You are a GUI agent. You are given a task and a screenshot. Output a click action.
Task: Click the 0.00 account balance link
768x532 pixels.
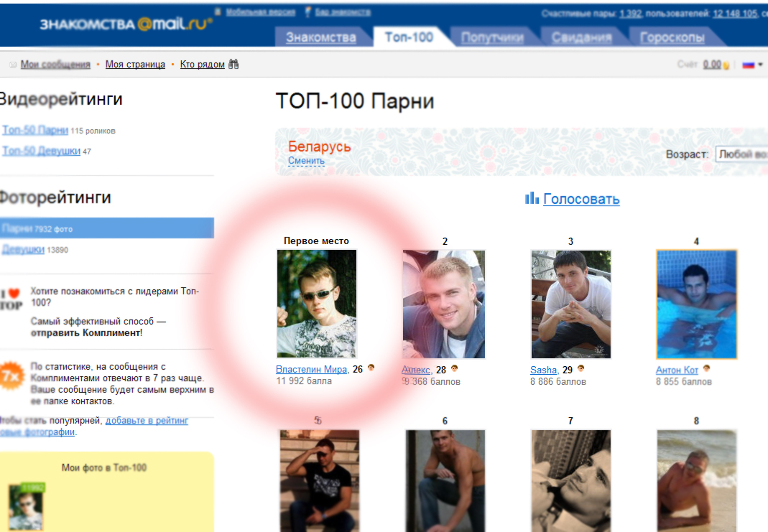[x=712, y=65]
